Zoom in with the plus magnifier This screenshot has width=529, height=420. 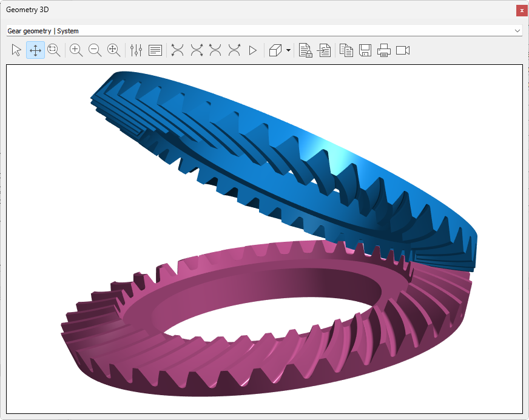[x=76, y=50]
